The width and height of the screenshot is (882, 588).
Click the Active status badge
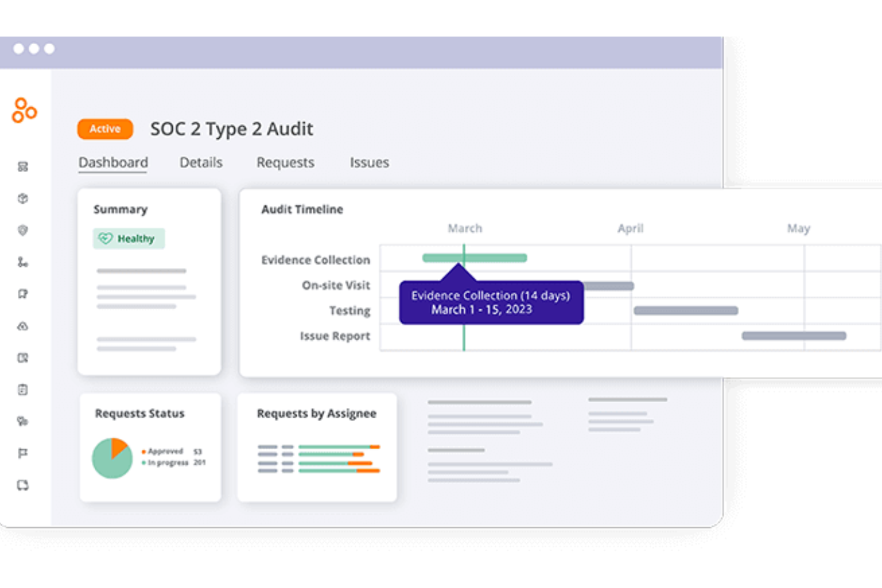click(105, 129)
